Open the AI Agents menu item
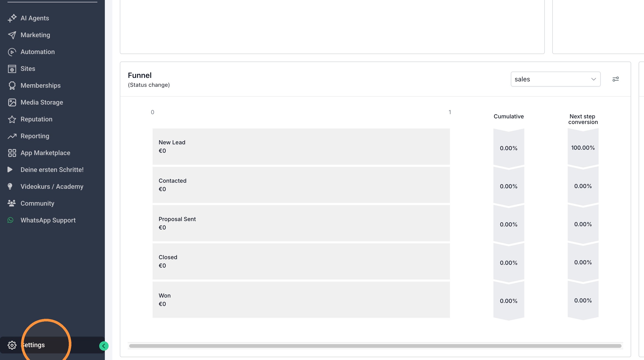 [x=35, y=18]
